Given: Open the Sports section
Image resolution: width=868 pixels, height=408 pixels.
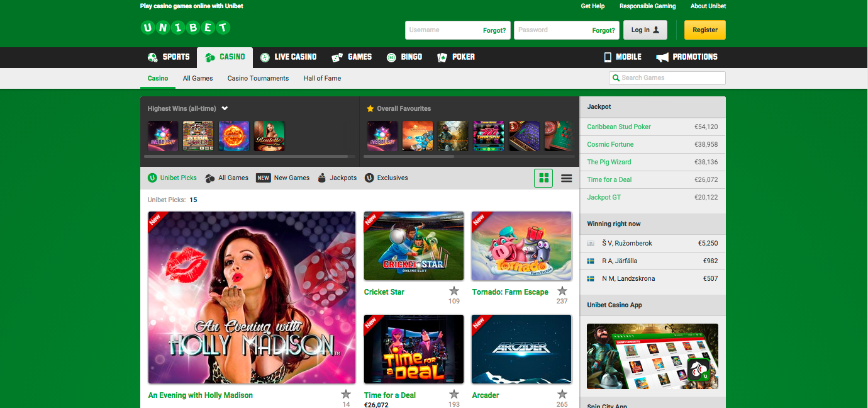Looking at the screenshot, I should [169, 57].
